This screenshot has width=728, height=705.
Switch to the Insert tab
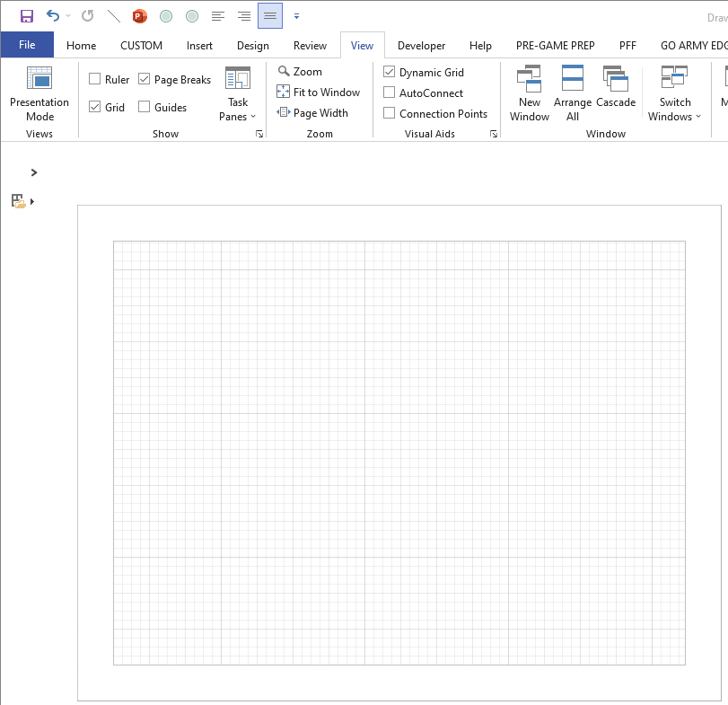click(199, 46)
